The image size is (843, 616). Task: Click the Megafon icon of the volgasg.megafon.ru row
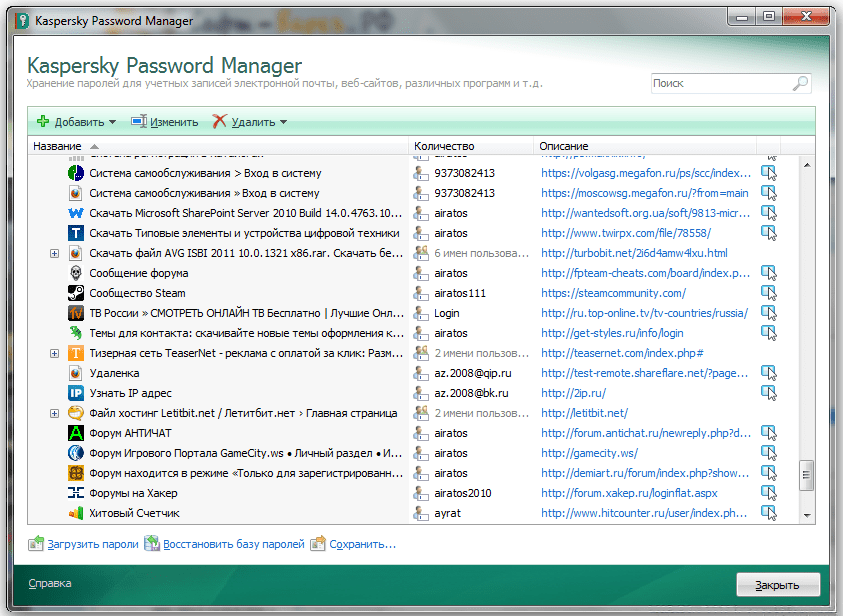pos(76,173)
